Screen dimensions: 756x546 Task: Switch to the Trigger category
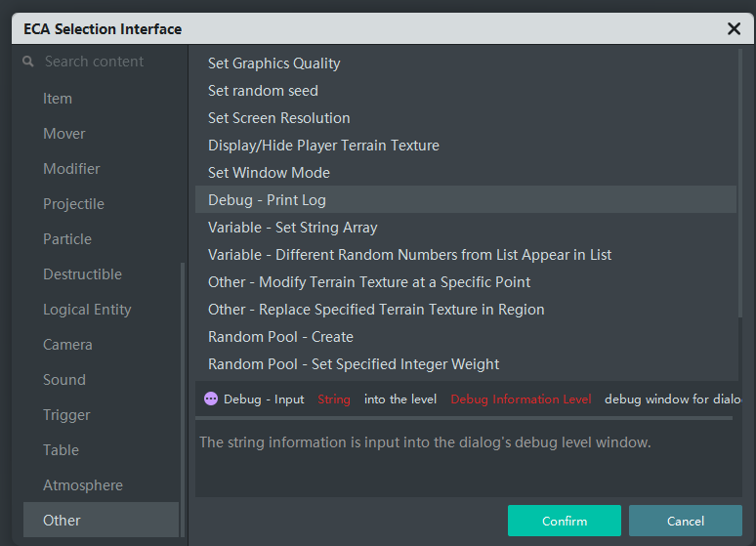tap(66, 415)
